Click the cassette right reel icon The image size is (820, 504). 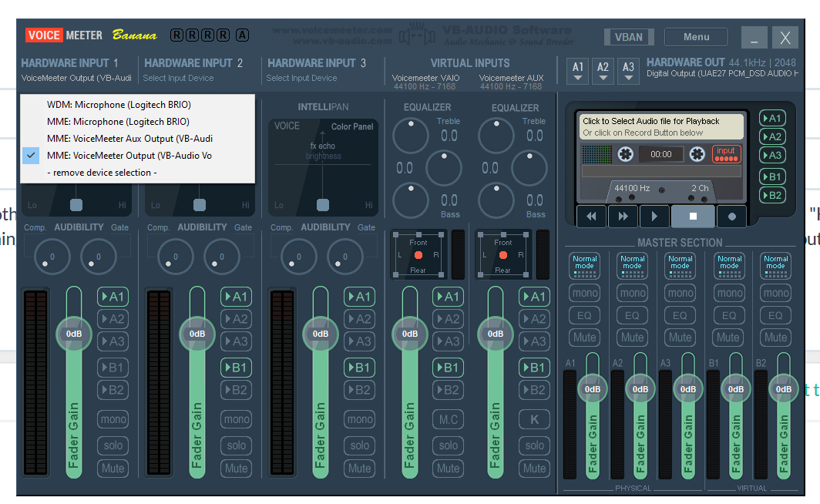pyautogui.click(x=697, y=154)
